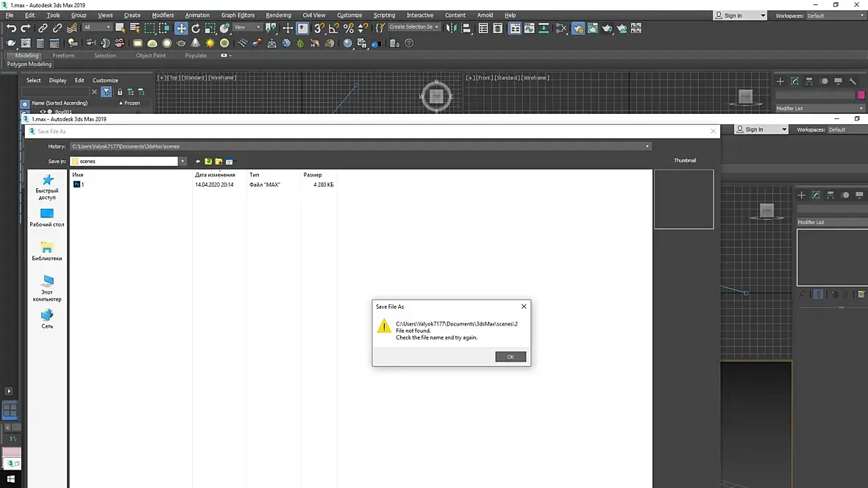The height and width of the screenshot is (488, 868).
Task: Choose the Select Object arrow tool
Action: 120,28
